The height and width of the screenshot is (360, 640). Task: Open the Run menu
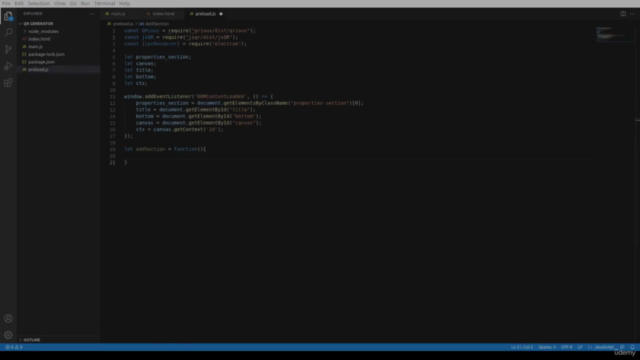(x=85, y=3)
